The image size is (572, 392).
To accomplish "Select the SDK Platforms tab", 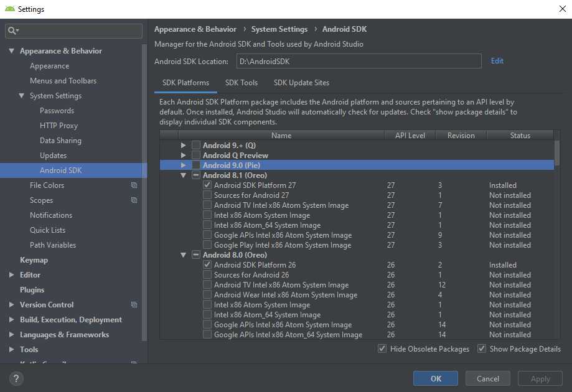I will point(185,83).
